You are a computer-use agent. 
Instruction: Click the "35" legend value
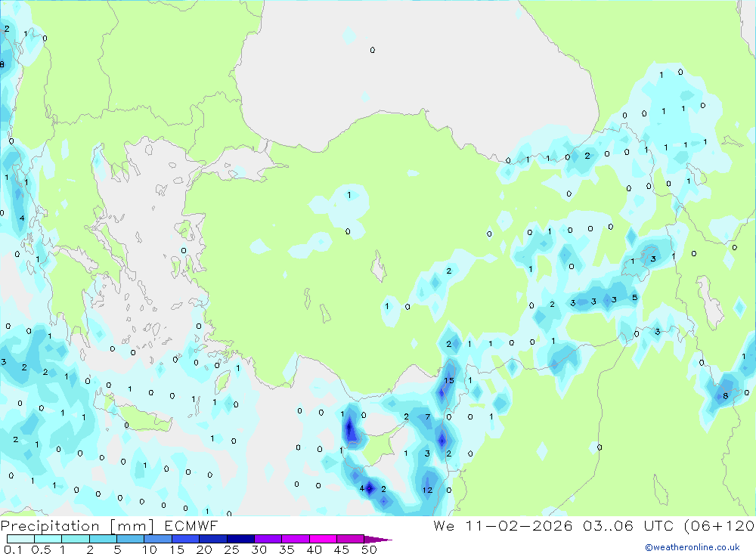tap(287, 549)
